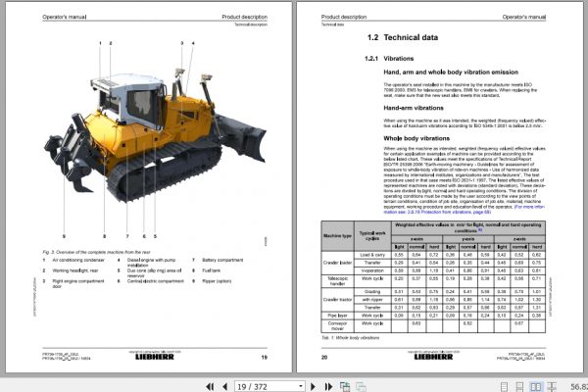588x392 pixels.
Task: Click the greyed next view icon
Action: 361,386
